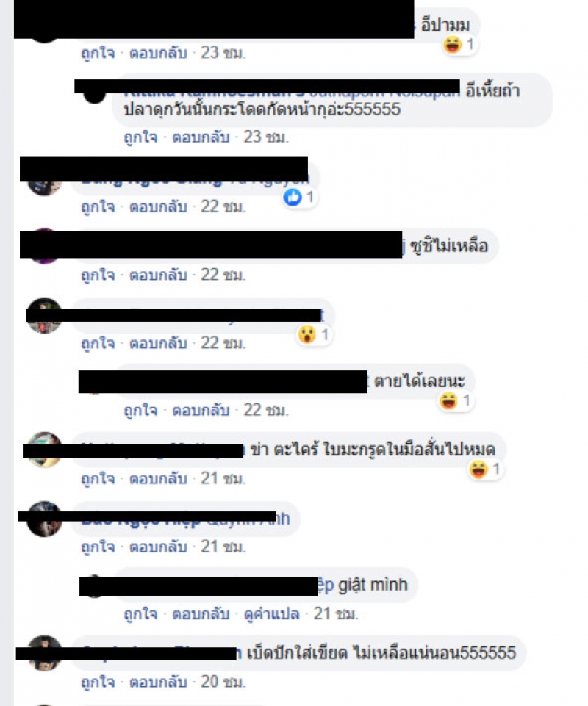This screenshot has height=706, width=588.
Task: Click the haha reaction on the ตะไคร้ comment
Action: 478,469
